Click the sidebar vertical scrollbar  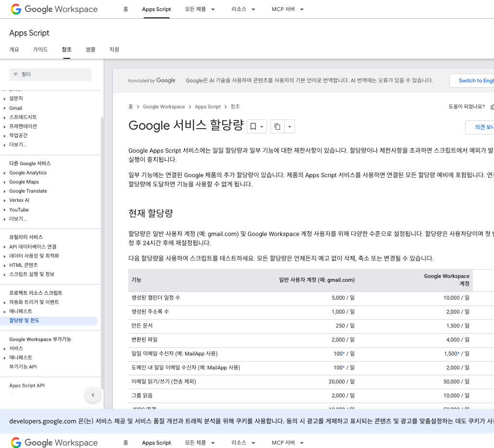click(x=102, y=253)
